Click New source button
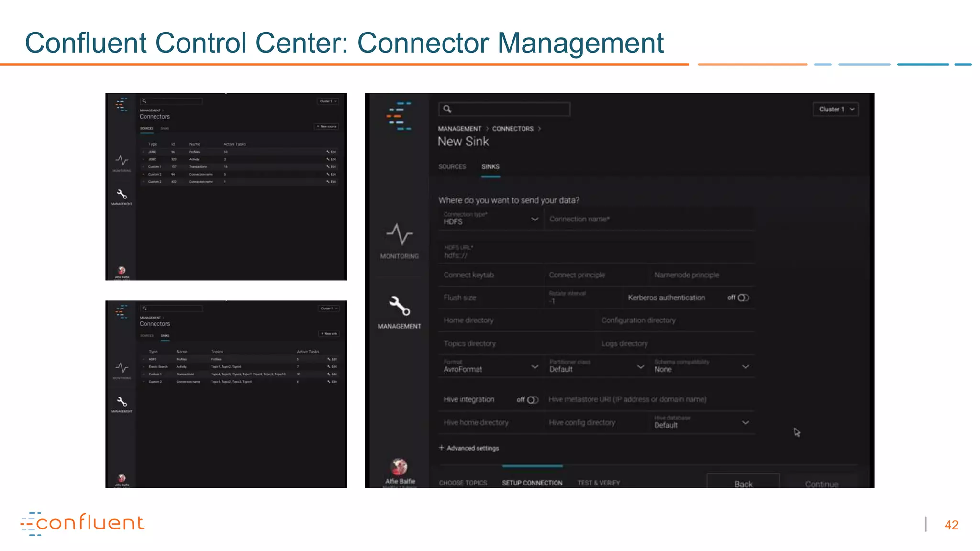The image size is (980, 551). (x=327, y=126)
